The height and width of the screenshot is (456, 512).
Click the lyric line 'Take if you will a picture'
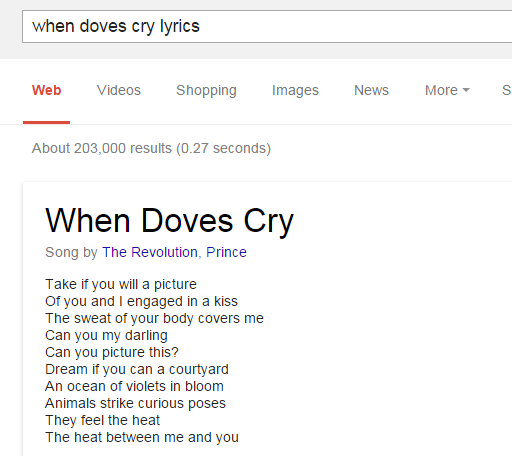click(x=121, y=285)
